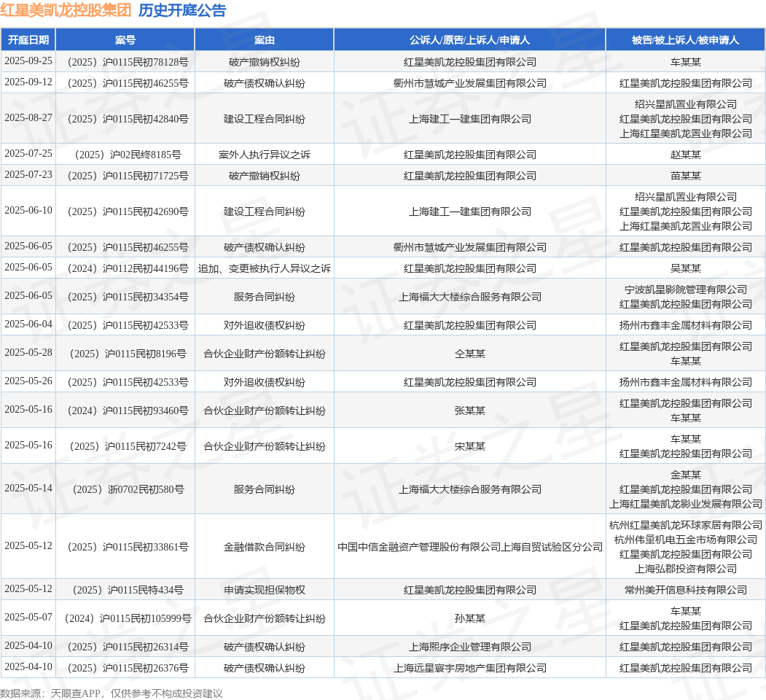Click the 公诉人/原告/上诉人/申请人 header

pos(469,40)
